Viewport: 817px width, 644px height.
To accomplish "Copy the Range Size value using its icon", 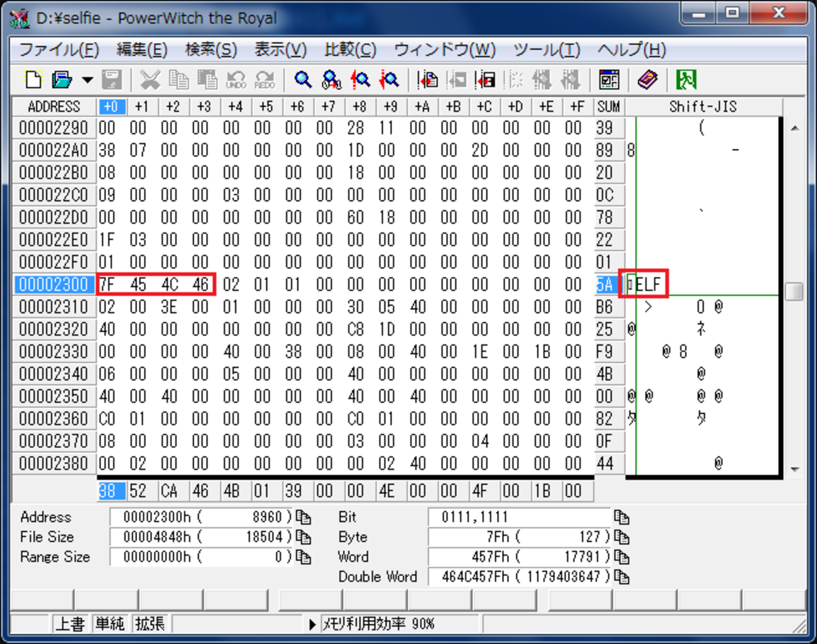I will pos(304,557).
